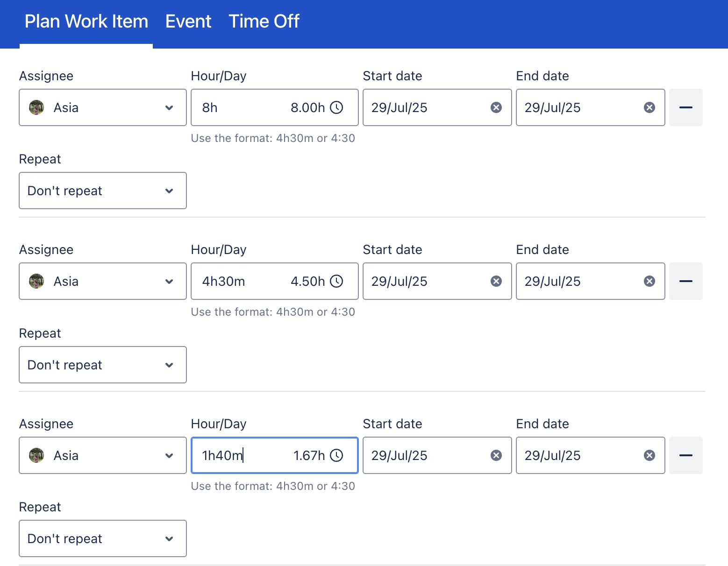Open the first Assignee dropdown
728x566 pixels.
[x=103, y=108]
